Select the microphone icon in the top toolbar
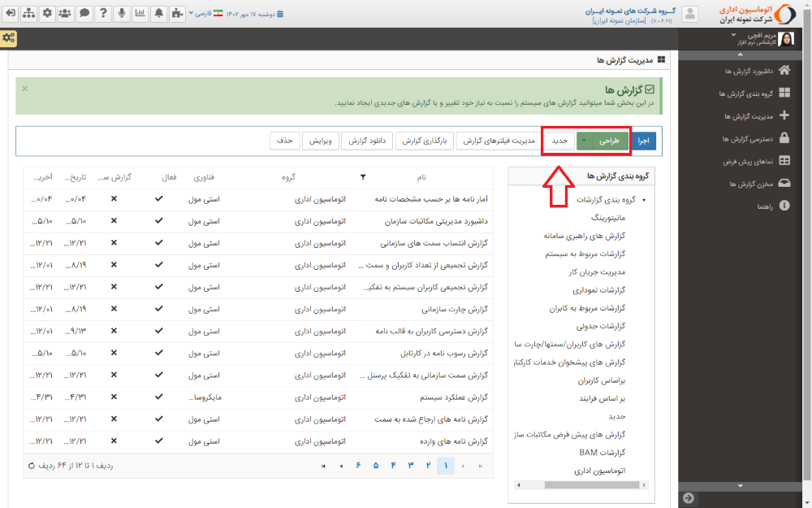812x508 pixels. coord(121,11)
